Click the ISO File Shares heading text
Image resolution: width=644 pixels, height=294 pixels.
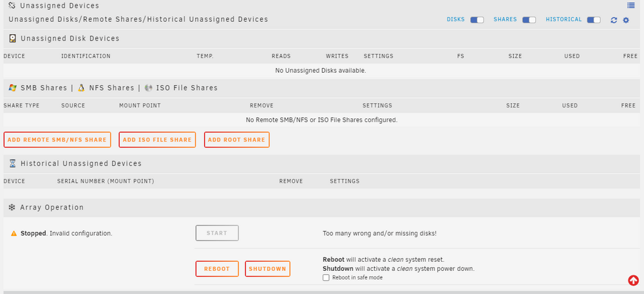click(x=187, y=87)
